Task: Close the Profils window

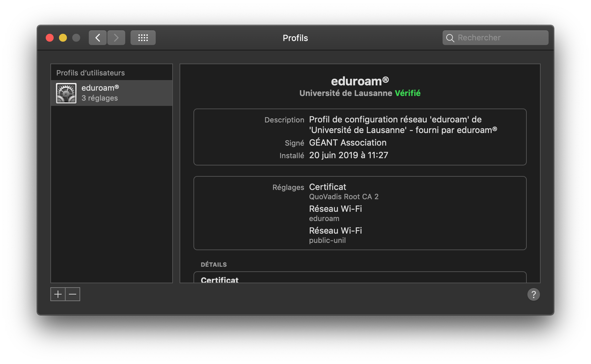Action: (x=50, y=38)
